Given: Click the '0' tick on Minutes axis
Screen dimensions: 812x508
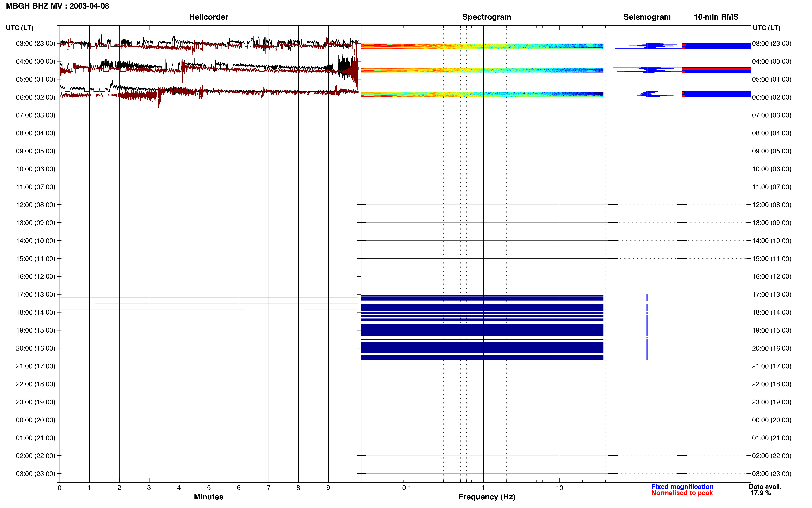Looking at the screenshot, I should pos(59,488).
